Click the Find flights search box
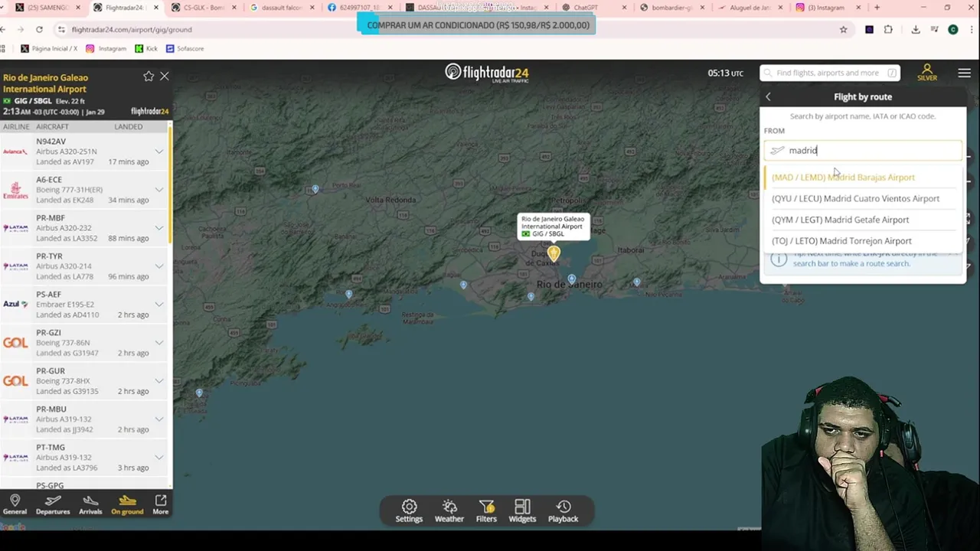Image resolution: width=980 pixels, height=551 pixels. click(830, 73)
